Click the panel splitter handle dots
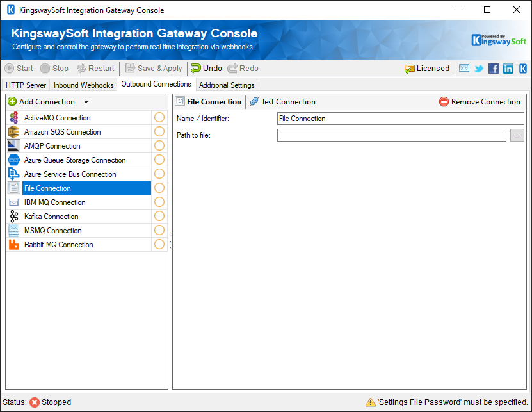Image resolution: width=532 pixels, height=412 pixels. 170,242
